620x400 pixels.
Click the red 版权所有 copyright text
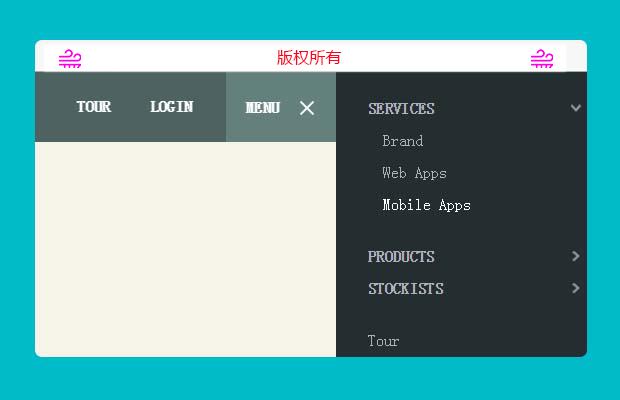coord(309,58)
